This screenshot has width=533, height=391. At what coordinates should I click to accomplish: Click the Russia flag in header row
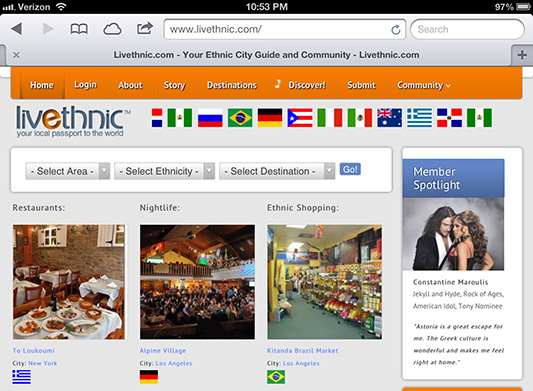click(x=210, y=118)
